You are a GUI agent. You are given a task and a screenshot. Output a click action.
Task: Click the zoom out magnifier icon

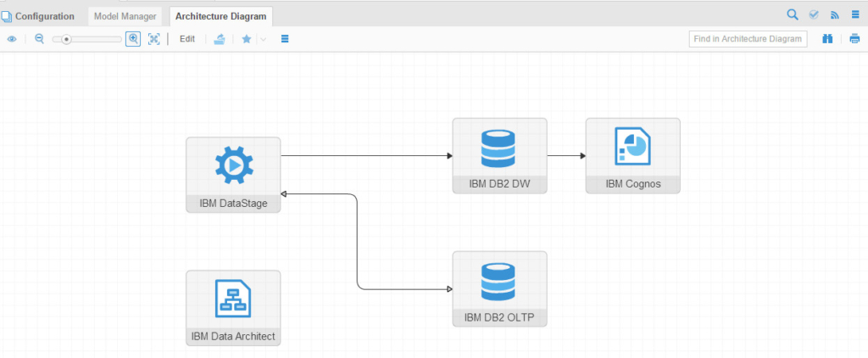click(39, 39)
